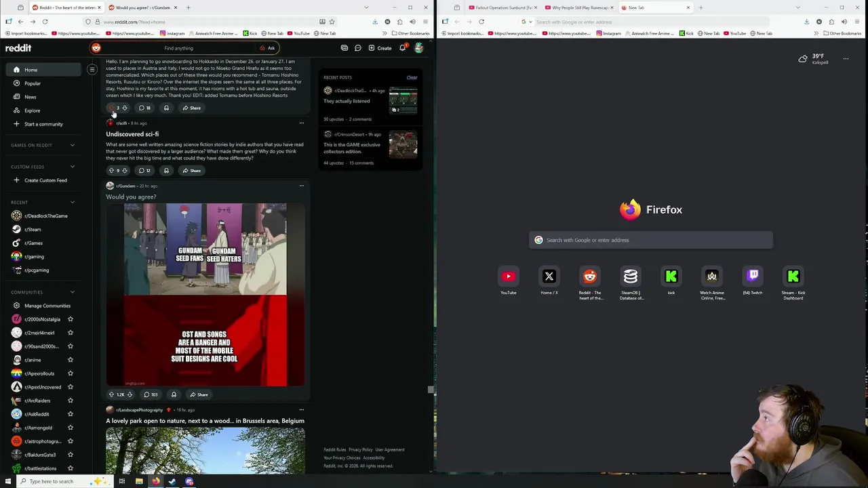Image resolution: width=868 pixels, height=488 pixels.
Task: Click Ask button in Reddit search bar
Action: 267,48
